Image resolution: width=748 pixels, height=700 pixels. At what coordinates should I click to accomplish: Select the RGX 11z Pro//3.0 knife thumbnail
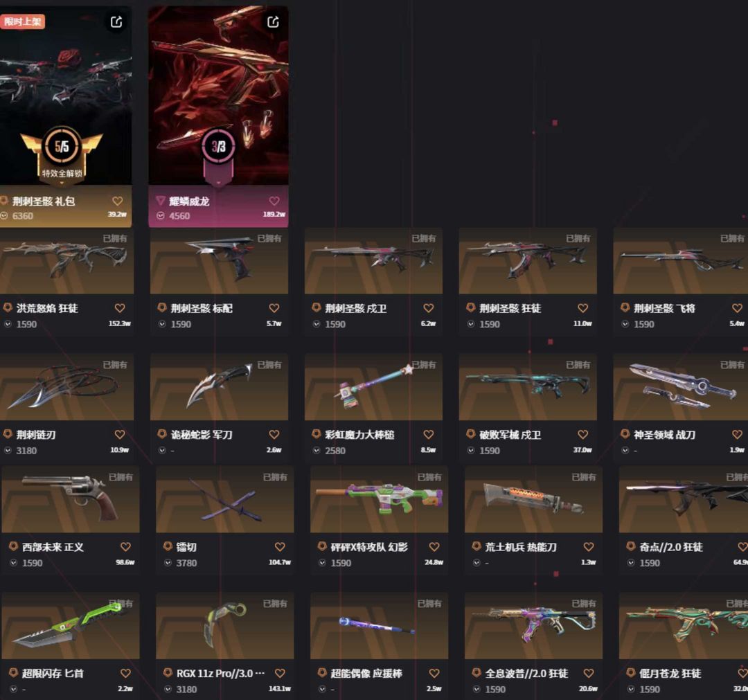[x=224, y=626]
